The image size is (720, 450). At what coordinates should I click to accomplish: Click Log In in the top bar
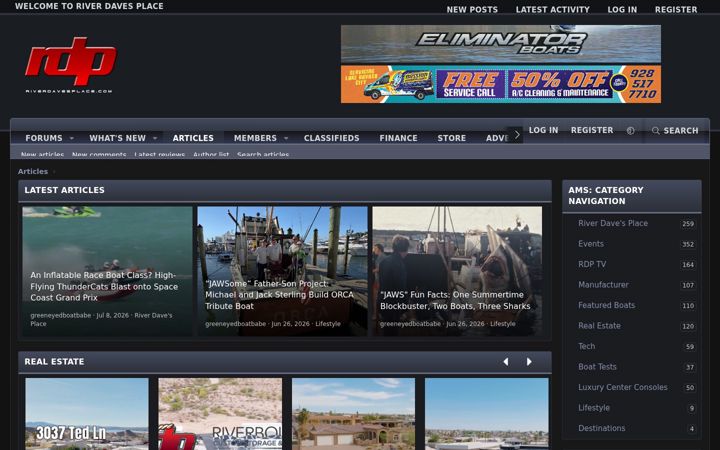(x=622, y=10)
